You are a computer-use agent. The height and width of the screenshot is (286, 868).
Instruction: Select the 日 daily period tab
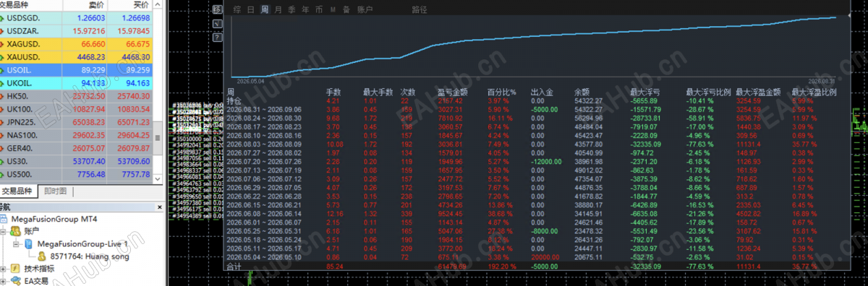[x=251, y=10]
